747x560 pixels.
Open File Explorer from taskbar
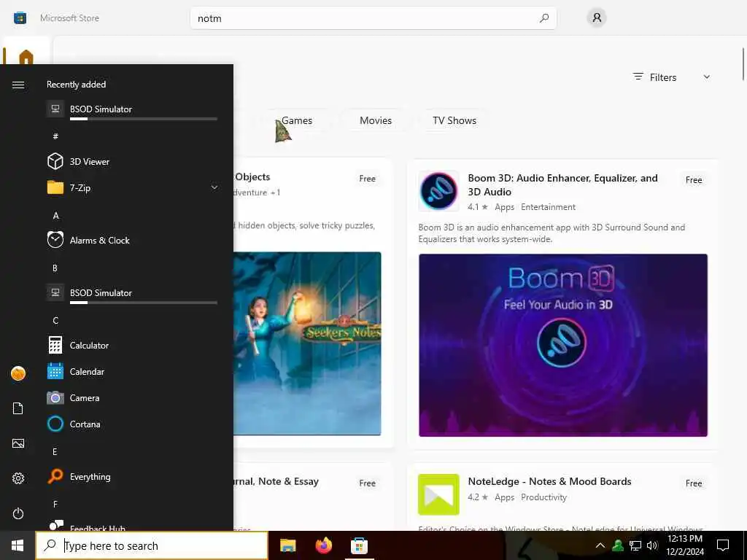287,545
